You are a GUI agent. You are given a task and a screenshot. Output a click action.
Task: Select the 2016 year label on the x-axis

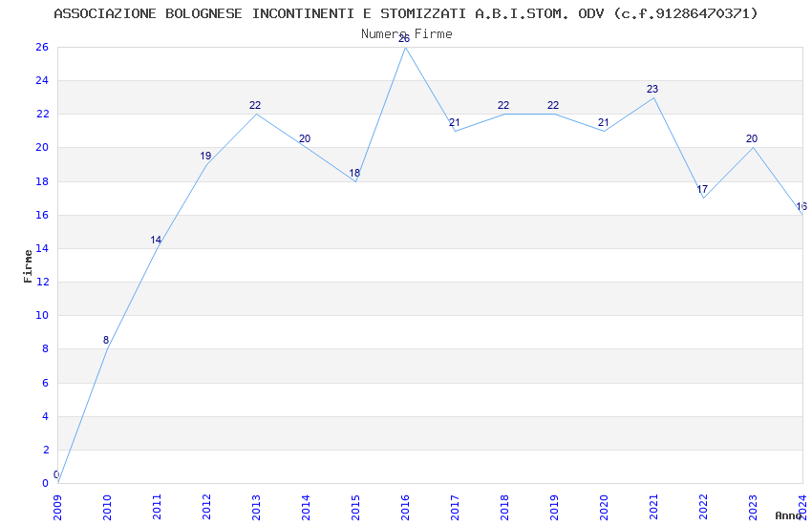(405, 507)
